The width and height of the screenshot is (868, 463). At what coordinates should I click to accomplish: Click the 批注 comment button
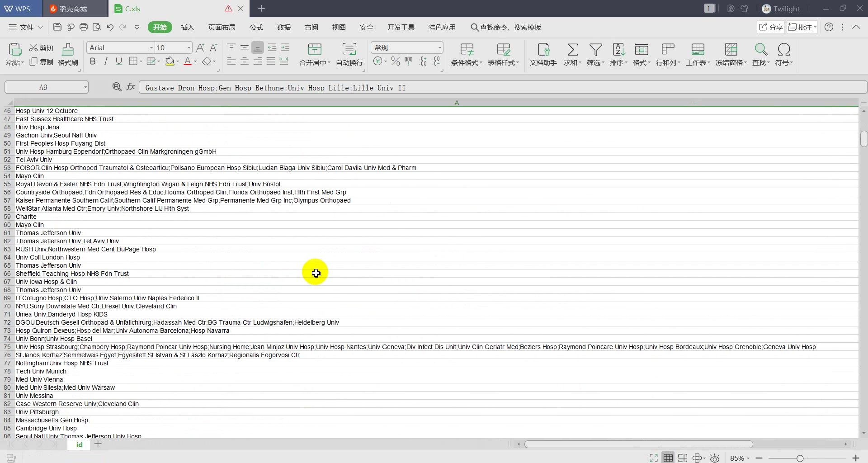pyautogui.click(x=802, y=27)
